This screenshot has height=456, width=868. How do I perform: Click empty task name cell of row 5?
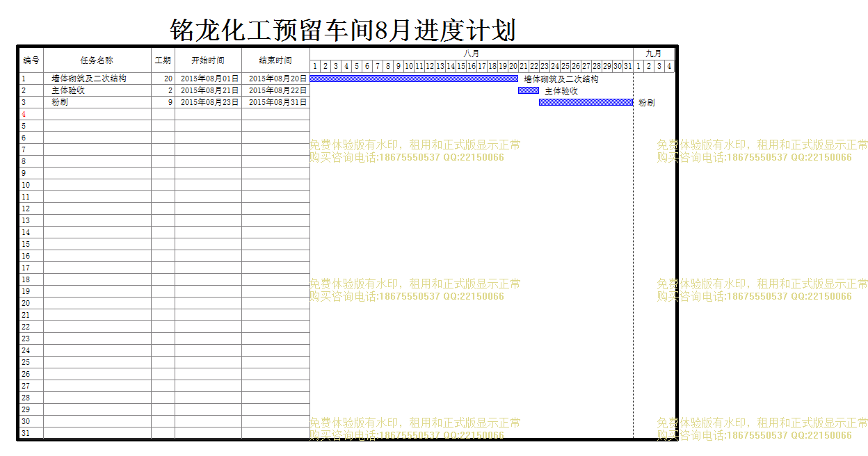coord(97,126)
